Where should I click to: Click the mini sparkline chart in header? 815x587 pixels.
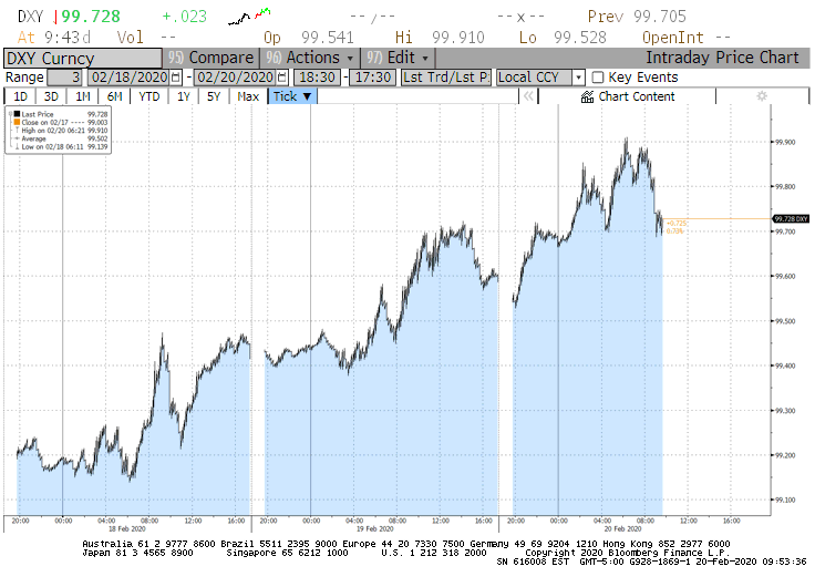tap(249, 16)
